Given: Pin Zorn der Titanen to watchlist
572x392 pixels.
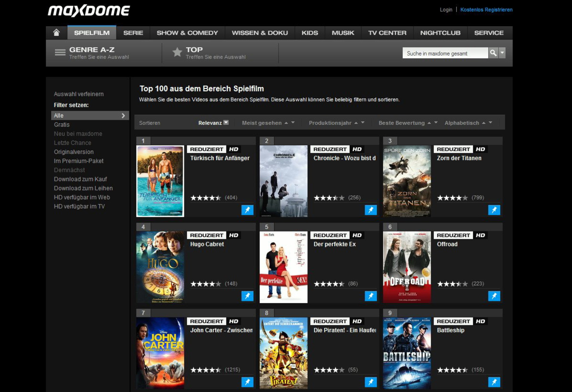Looking at the screenshot, I should pyautogui.click(x=494, y=210).
